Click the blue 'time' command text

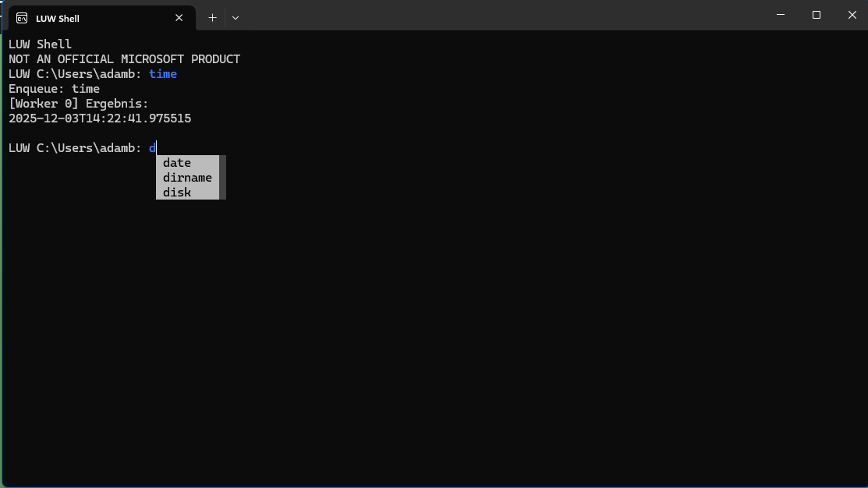163,74
